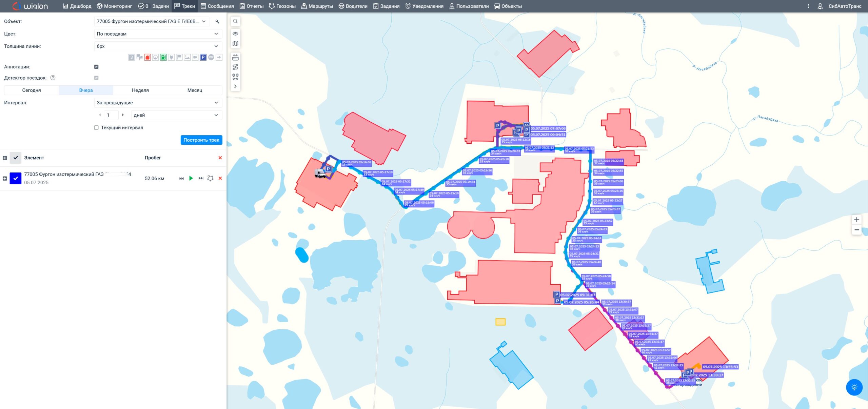The width and height of the screenshot is (868, 409).
Task: Play the track with green play button
Action: (191, 178)
